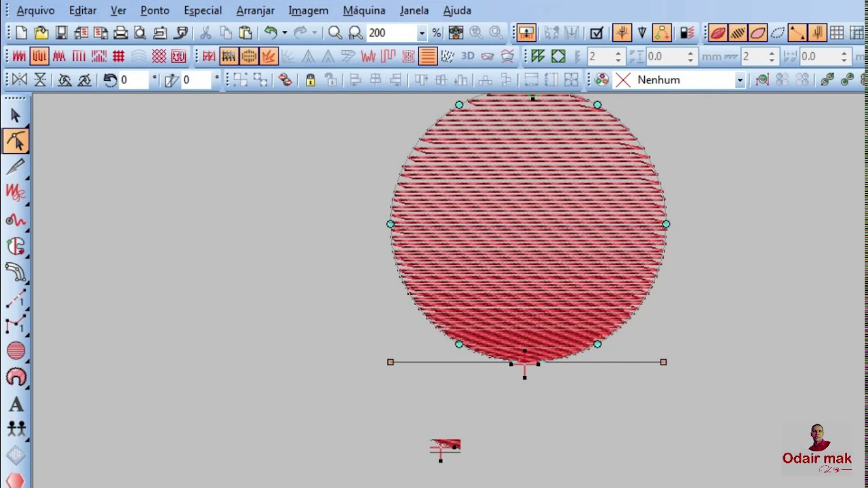868x488 pixels.
Task: Select the red striped circle tool
Action: tap(16, 351)
